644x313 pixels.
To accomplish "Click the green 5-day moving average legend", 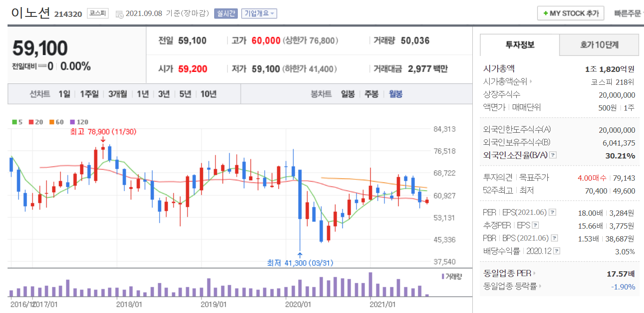I will point(17,122).
